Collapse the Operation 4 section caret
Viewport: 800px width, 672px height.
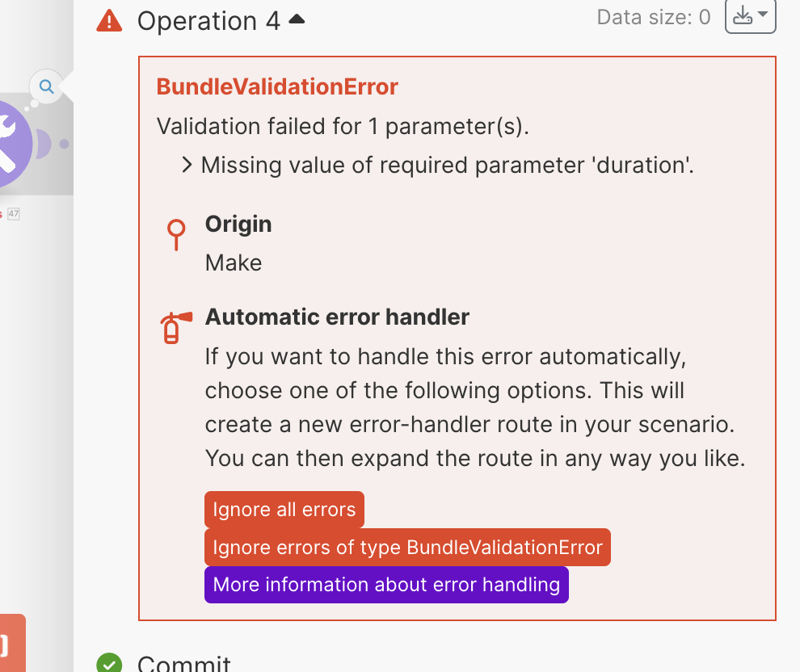[297, 19]
